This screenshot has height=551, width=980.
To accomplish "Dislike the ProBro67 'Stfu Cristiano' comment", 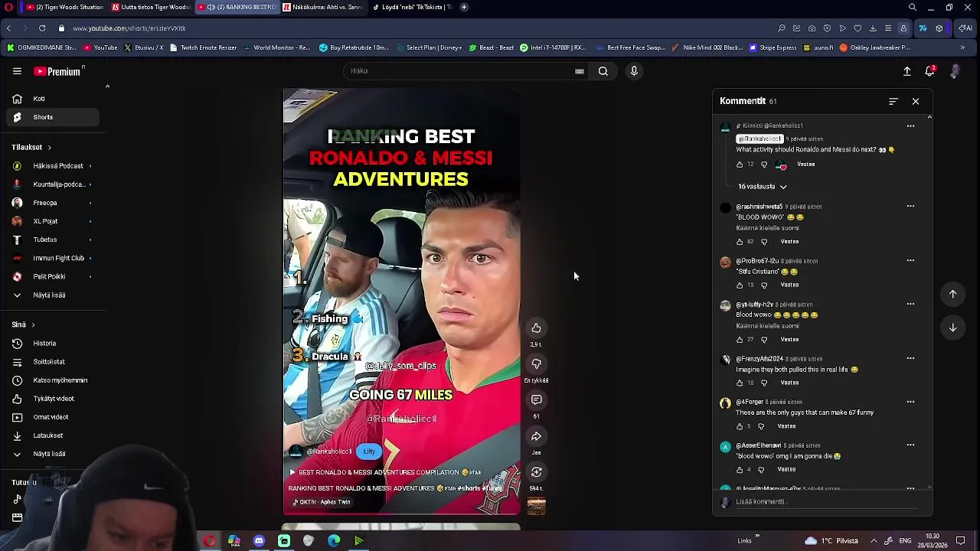I will pyautogui.click(x=764, y=285).
